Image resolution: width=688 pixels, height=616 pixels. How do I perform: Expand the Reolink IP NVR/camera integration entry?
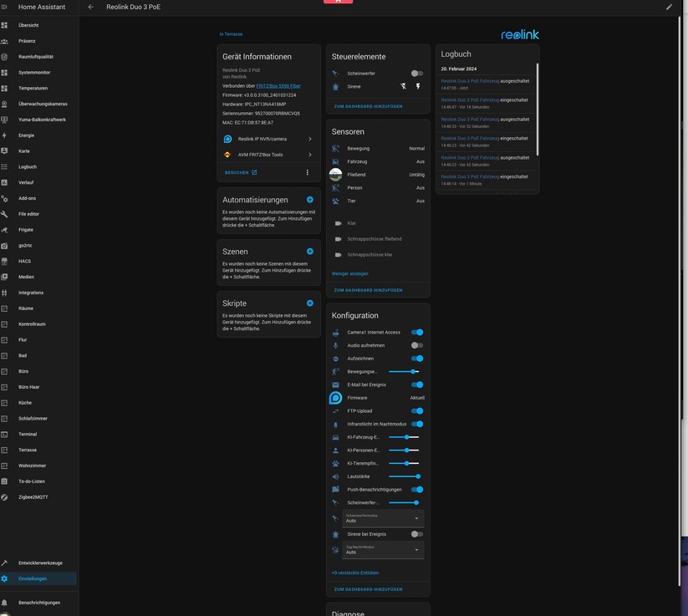(x=267, y=139)
